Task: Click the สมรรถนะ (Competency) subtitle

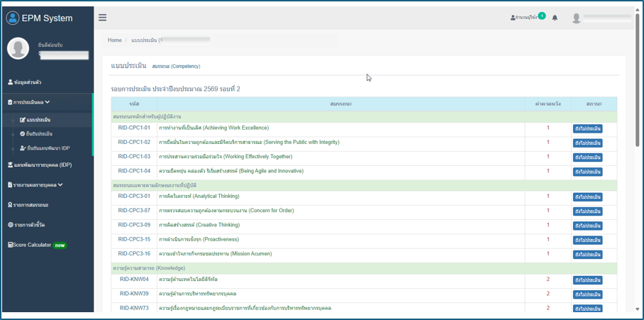Action: click(x=176, y=66)
